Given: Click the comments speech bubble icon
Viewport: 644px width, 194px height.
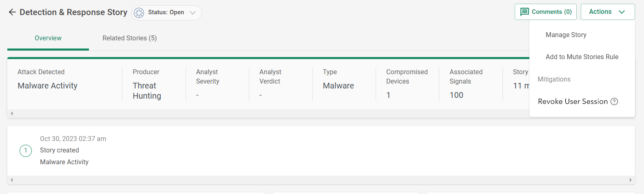Looking at the screenshot, I should 524,12.
